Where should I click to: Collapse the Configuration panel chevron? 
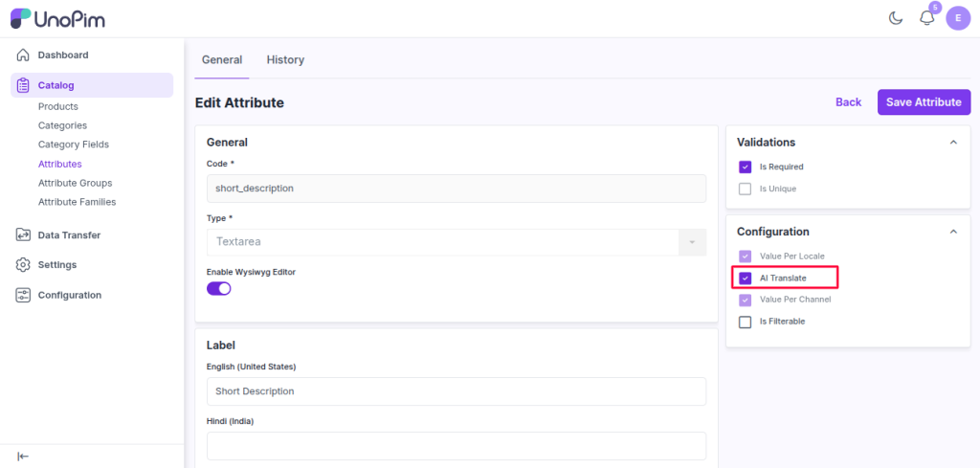pyautogui.click(x=952, y=232)
